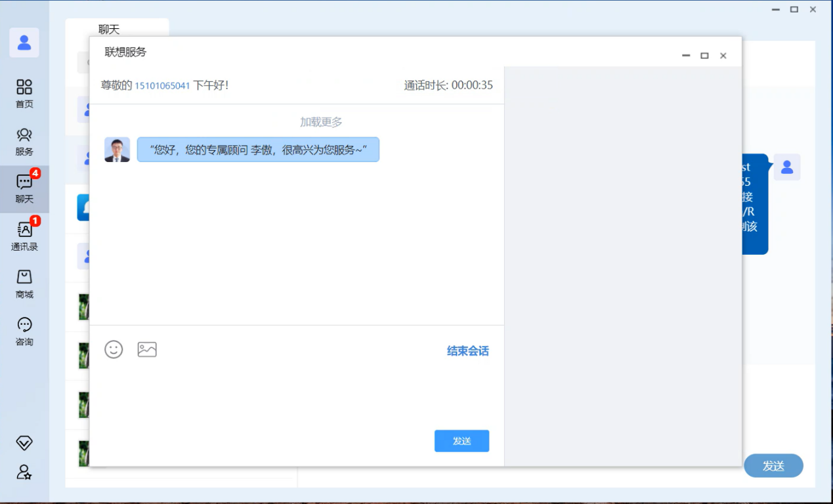833x504 pixels.
Task: Maximize the main application window
Action: [x=794, y=10]
